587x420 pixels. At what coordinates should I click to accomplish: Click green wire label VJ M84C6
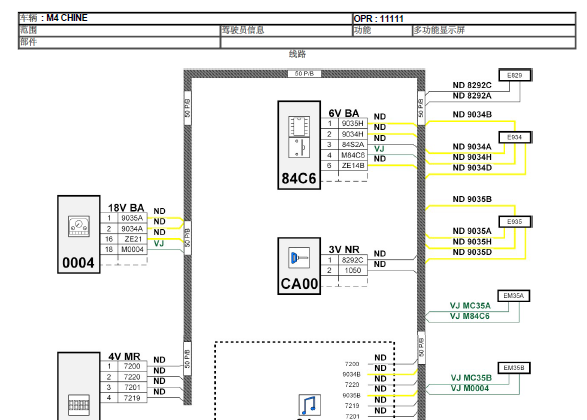[469, 316]
